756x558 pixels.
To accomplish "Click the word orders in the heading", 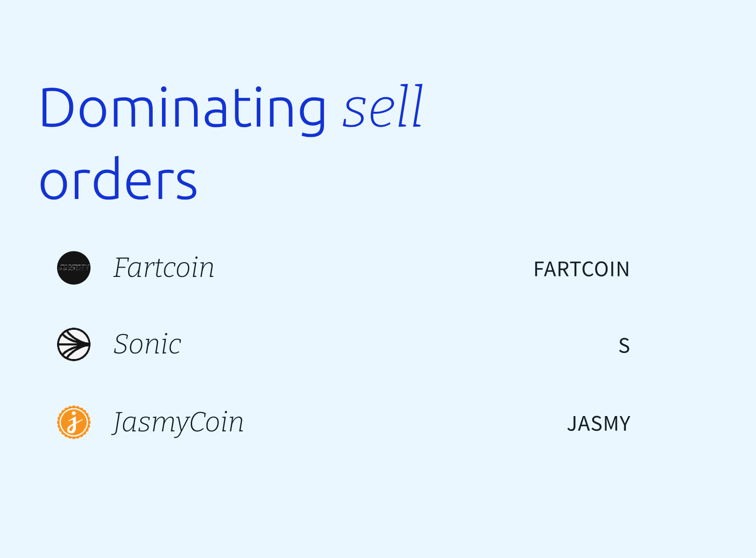I will tap(119, 179).
